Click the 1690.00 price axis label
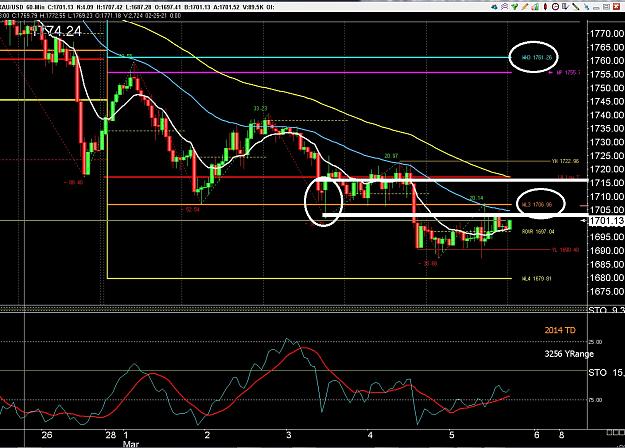The image size is (625, 448). click(607, 250)
